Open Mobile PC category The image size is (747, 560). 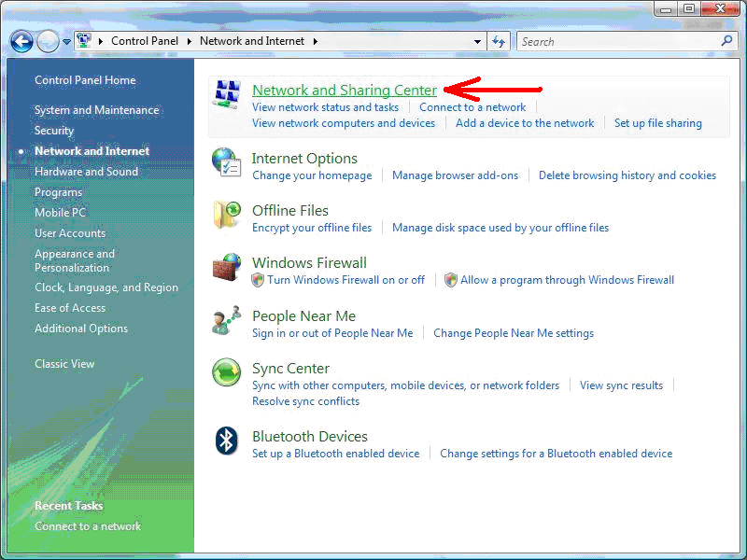point(60,213)
